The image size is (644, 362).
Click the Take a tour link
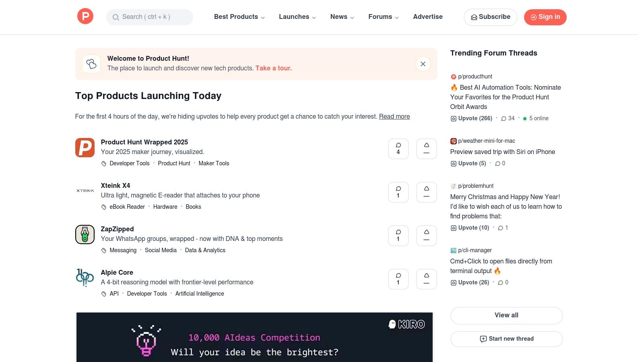click(273, 68)
